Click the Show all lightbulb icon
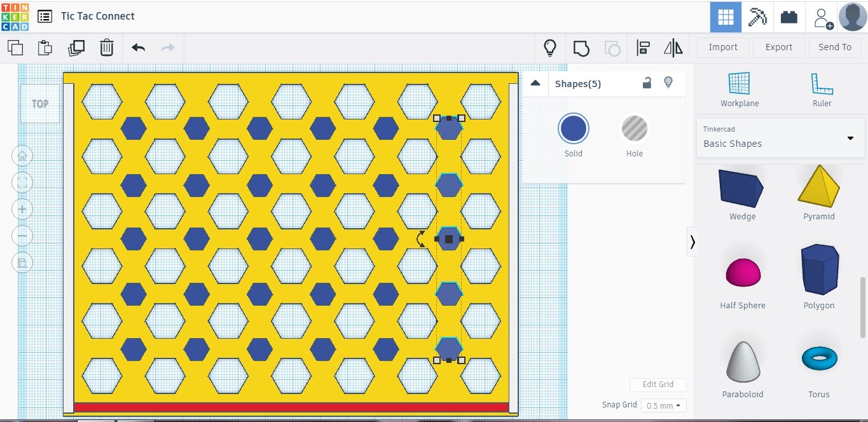This screenshot has width=868, height=422. click(x=550, y=48)
